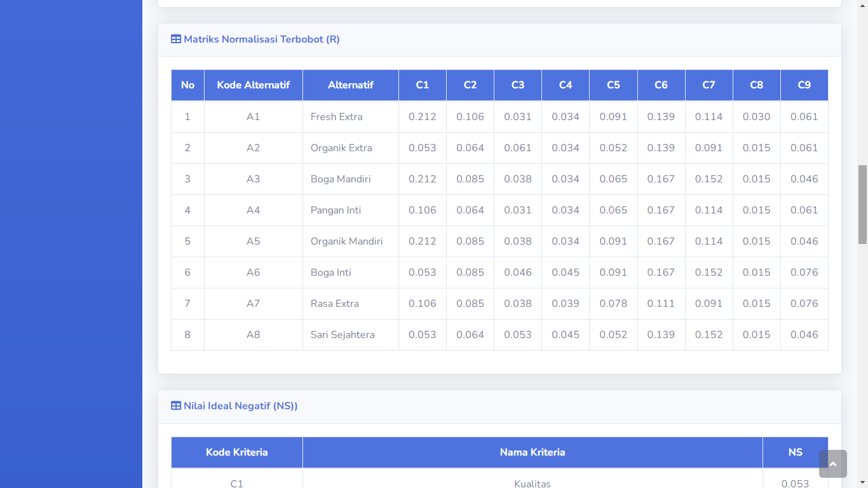Click the page vertical scrollbar thumb
Viewport: 868px width, 488px height.
[x=862, y=205]
